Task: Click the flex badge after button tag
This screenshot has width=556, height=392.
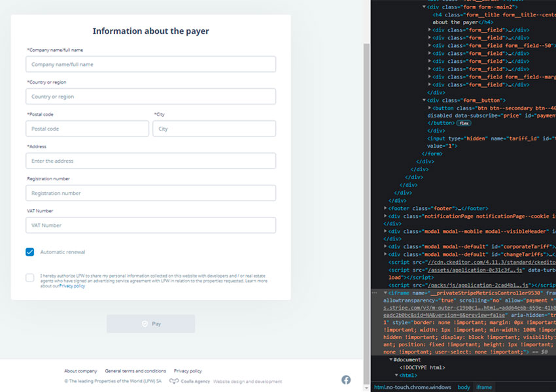Action: (x=464, y=123)
